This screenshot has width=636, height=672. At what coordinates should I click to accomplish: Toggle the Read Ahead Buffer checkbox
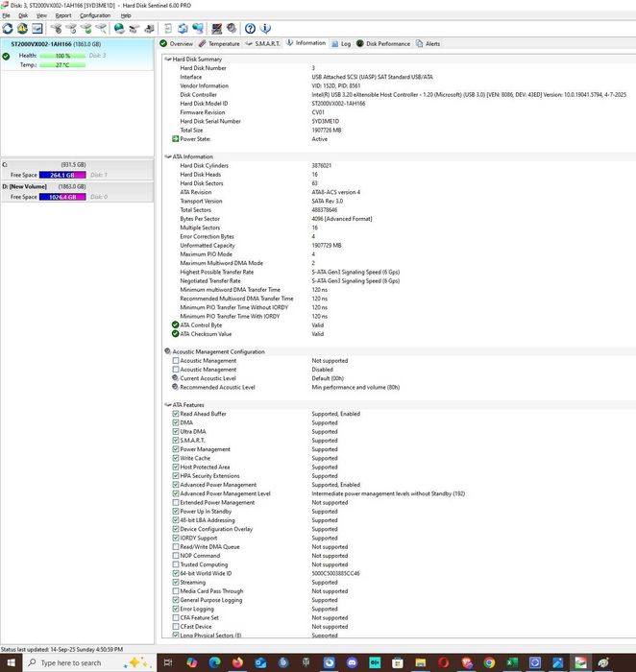point(176,414)
